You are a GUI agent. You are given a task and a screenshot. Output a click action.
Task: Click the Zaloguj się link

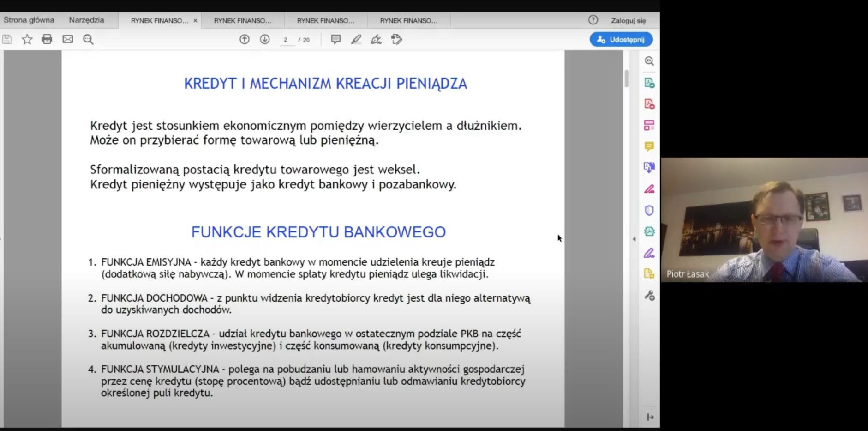tap(628, 21)
